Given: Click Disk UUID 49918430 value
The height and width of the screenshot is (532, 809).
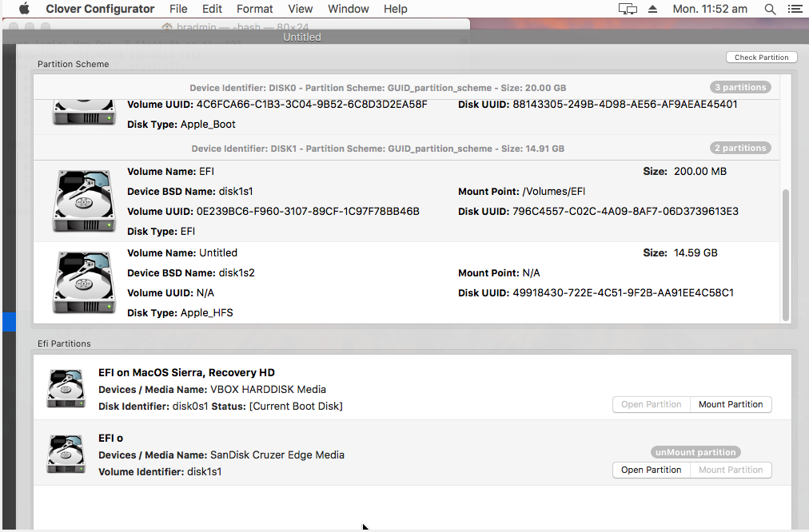Looking at the screenshot, I should [x=623, y=293].
